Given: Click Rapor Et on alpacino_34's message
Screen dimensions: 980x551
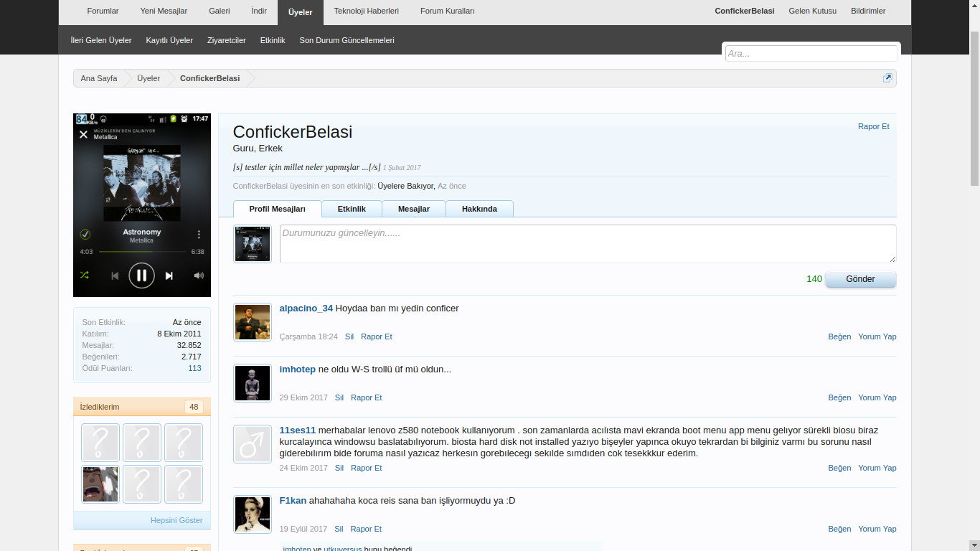Looking at the screenshot, I should 377,336.
